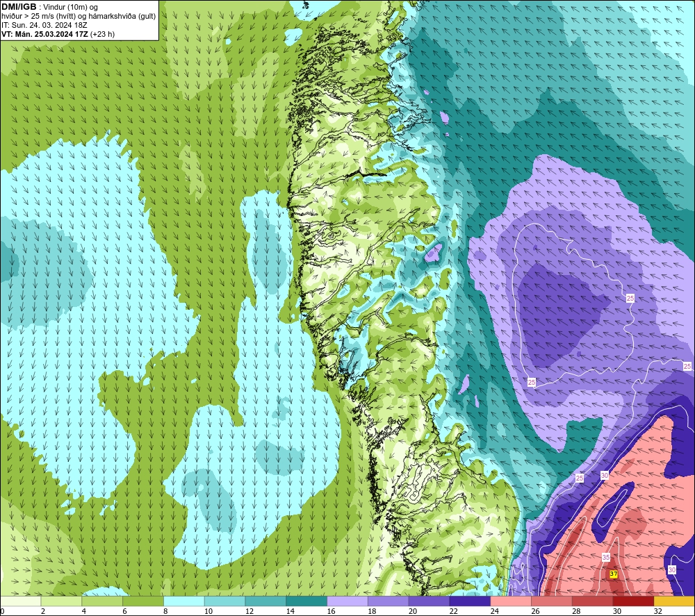The width and height of the screenshot is (695, 616).
Task: Click legend color swatch between 22 and 24
Action: coord(470,601)
